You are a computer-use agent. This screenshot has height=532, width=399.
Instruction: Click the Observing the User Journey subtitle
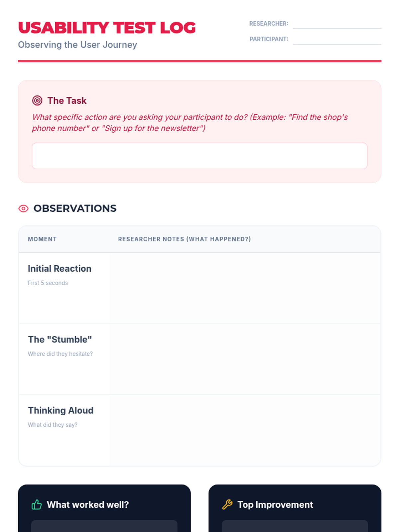77,45
